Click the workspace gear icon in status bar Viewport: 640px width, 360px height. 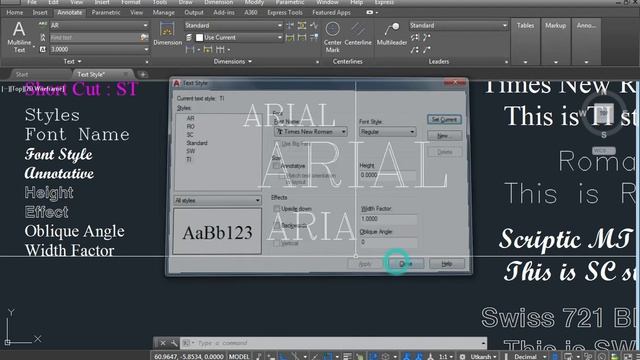pyautogui.click(x=462, y=356)
